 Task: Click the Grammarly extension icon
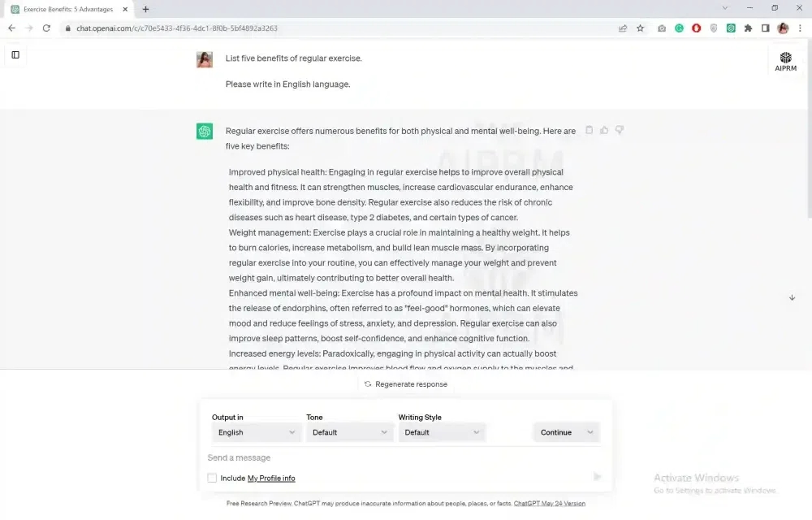(x=679, y=28)
